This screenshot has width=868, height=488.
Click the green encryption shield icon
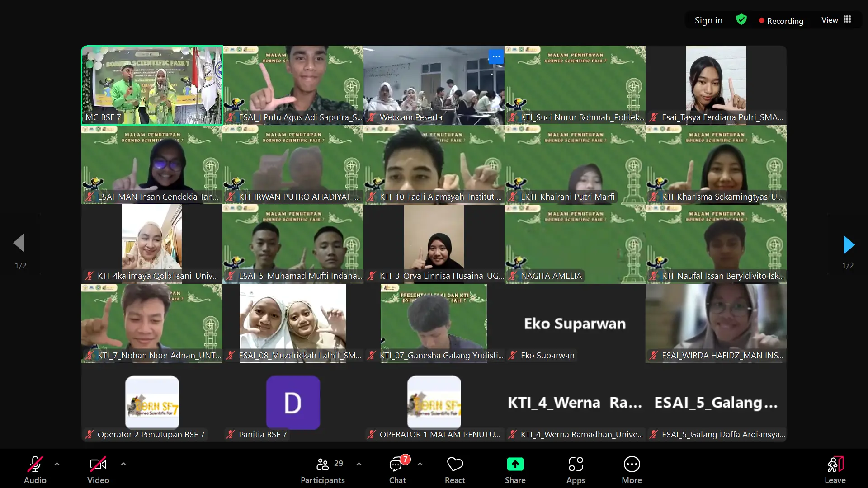point(741,19)
